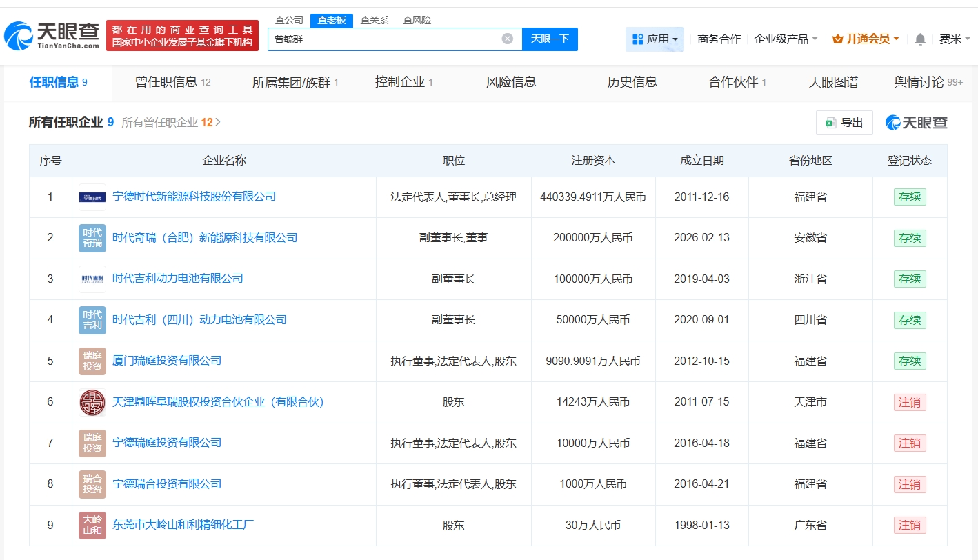Image resolution: width=978 pixels, height=560 pixels.
Task: Click the 厦门瑞庭投资 logo in row 5
Action: click(92, 361)
